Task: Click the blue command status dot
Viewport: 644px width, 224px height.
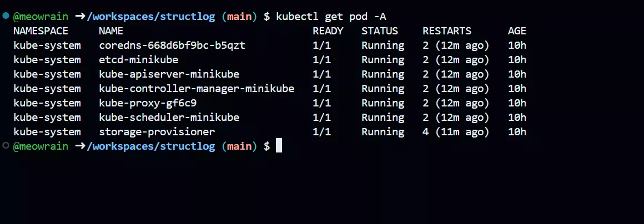Action: pos(6,16)
